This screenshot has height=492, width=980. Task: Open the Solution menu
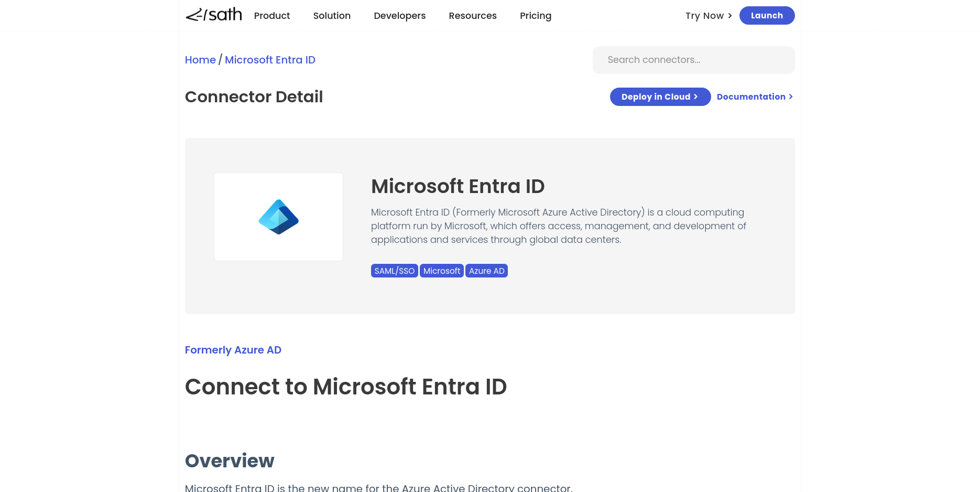click(332, 16)
